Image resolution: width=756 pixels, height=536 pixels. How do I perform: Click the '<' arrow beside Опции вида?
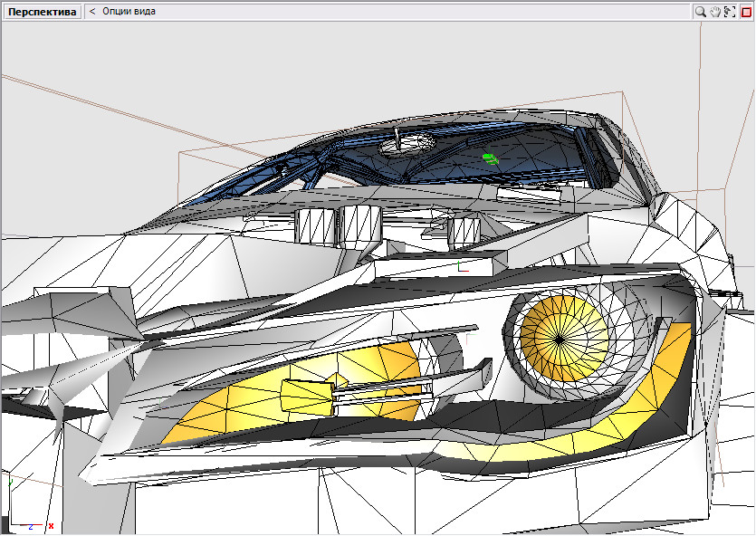click(92, 12)
